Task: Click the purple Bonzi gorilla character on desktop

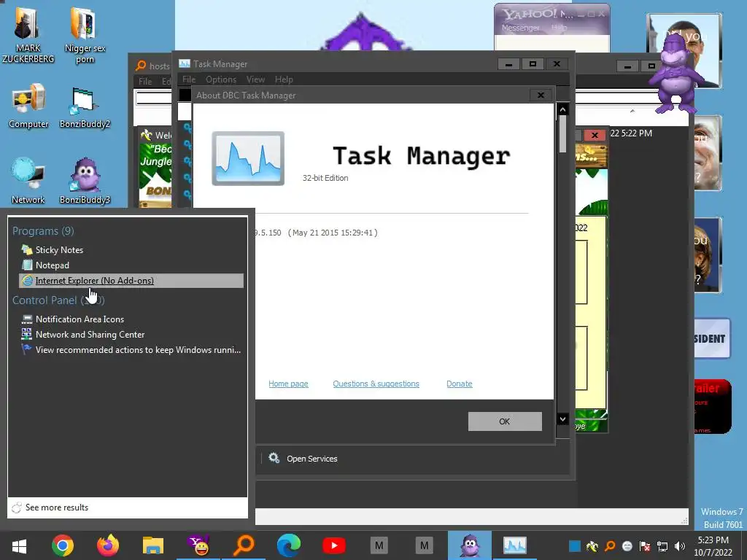Action: [676, 74]
